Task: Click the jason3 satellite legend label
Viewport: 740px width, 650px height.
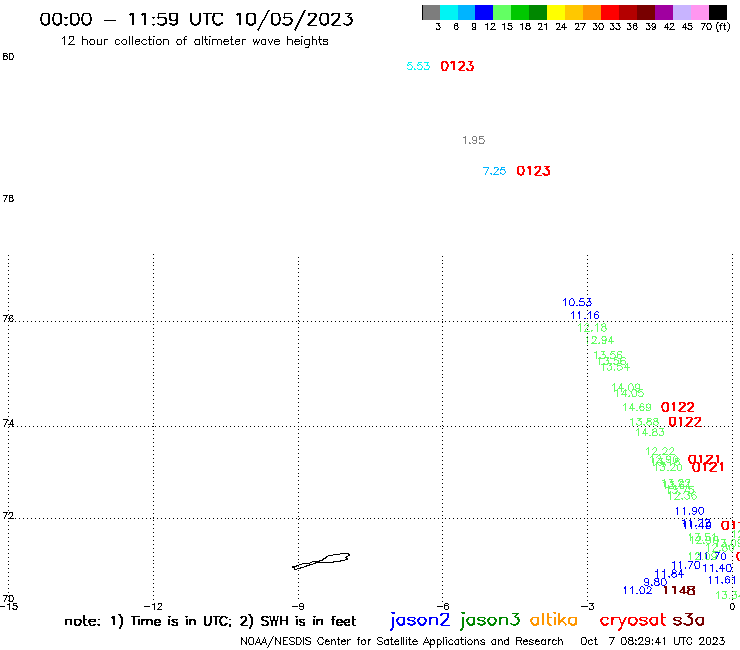Action: coord(490,620)
